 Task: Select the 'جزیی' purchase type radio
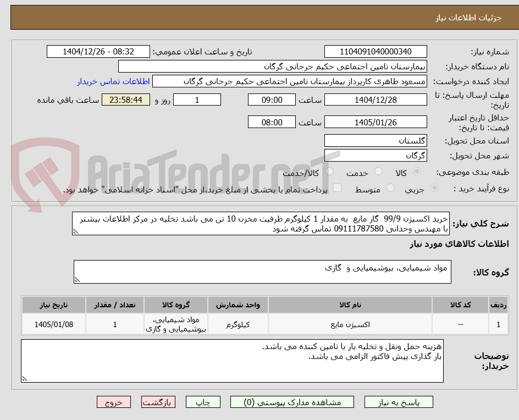[x=434, y=188]
